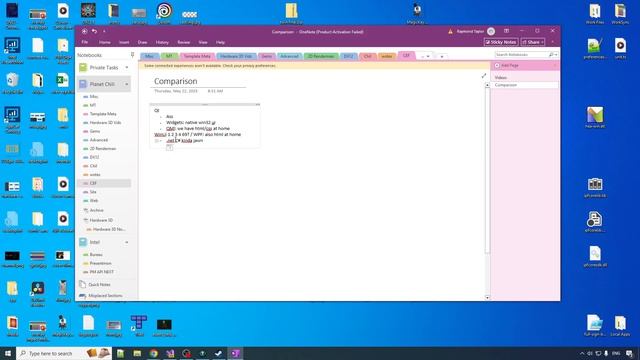
Task: Open the Draw ribbon tab
Action: tap(142, 42)
